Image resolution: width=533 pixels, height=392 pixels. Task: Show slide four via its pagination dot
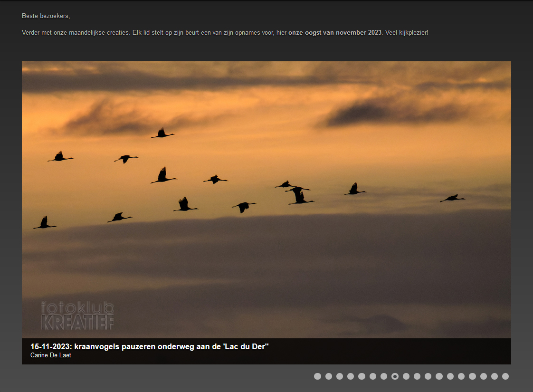click(351, 376)
